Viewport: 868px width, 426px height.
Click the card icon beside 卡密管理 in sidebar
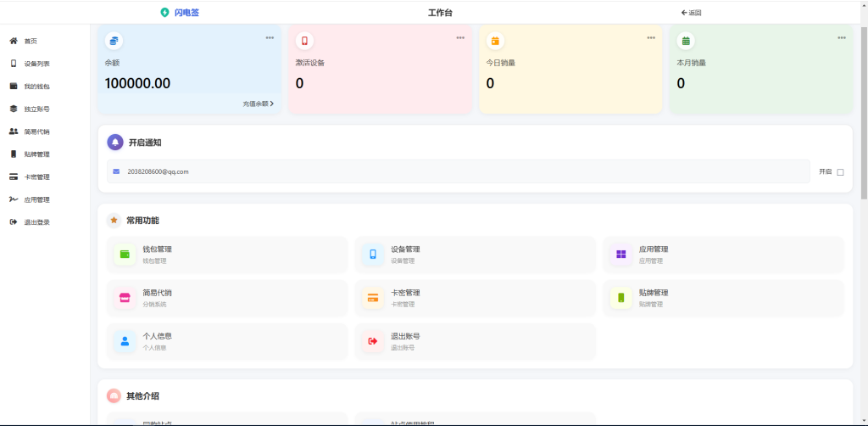(x=14, y=177)
